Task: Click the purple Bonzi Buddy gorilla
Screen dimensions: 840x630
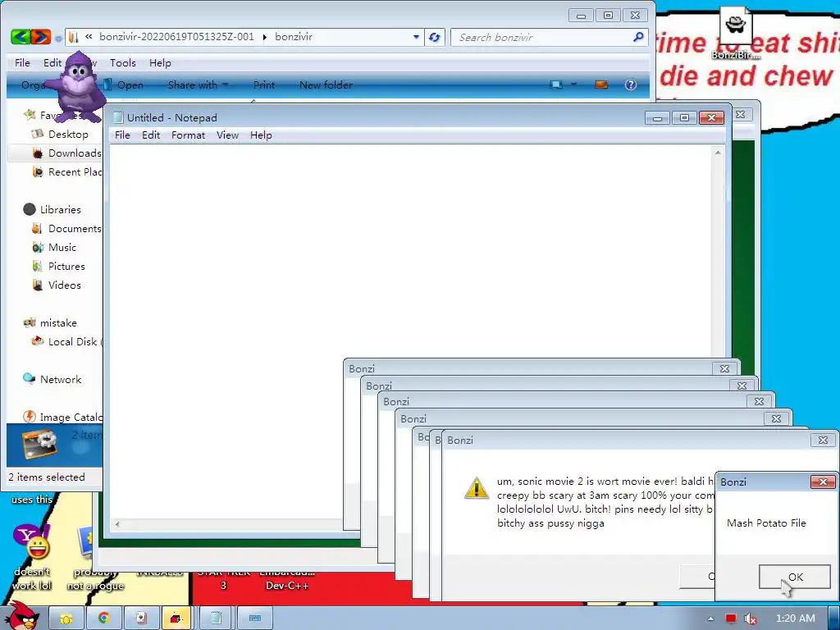Action: pyautogui.click(x=76, y=87)
